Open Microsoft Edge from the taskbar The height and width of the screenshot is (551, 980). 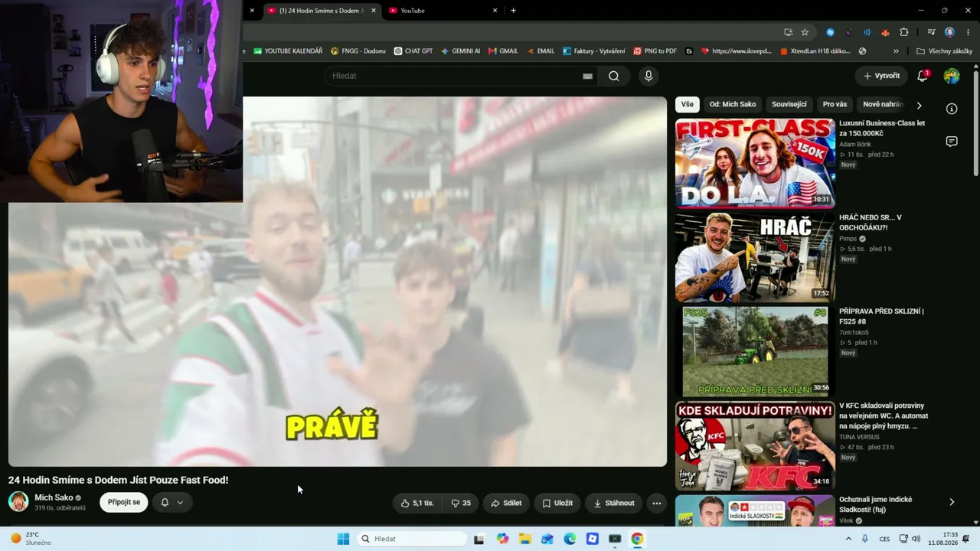point(570,539)
